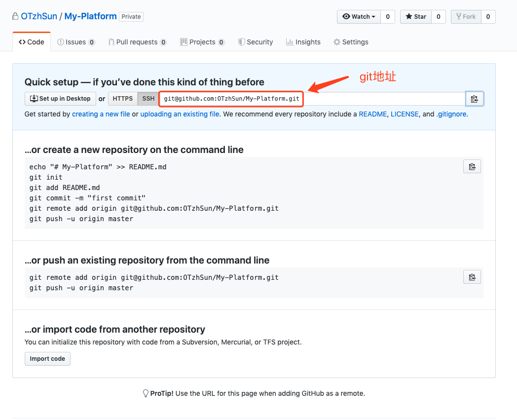The image size is (517, 420).
Task: Open the Watch notifications dropdown
Action: pyautogui.click(x=359, y=17)
